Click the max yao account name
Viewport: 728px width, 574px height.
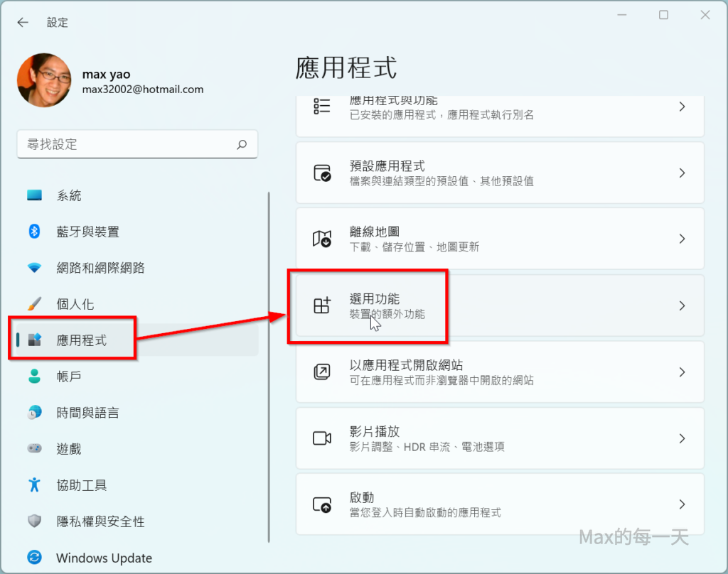pyautogui.click(x=107, y=75)
